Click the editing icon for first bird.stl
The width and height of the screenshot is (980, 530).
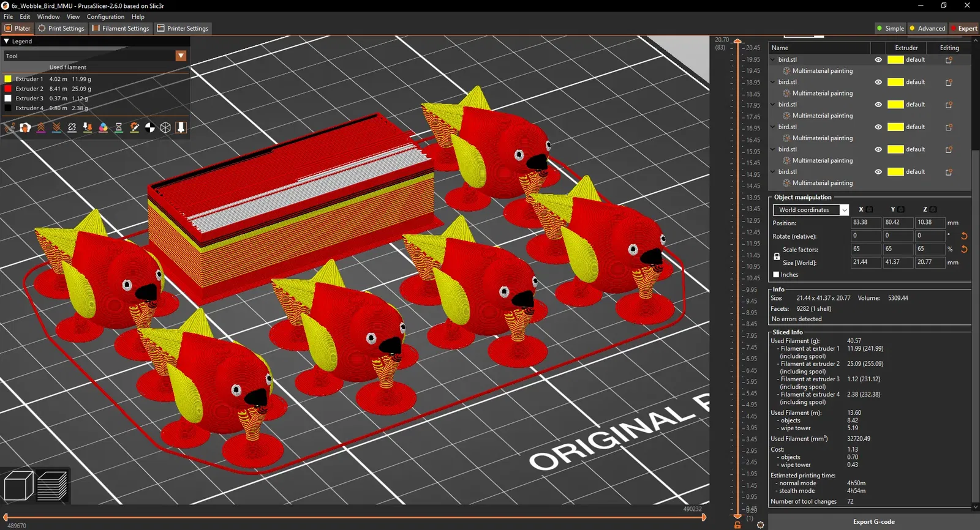coord(949,60)
